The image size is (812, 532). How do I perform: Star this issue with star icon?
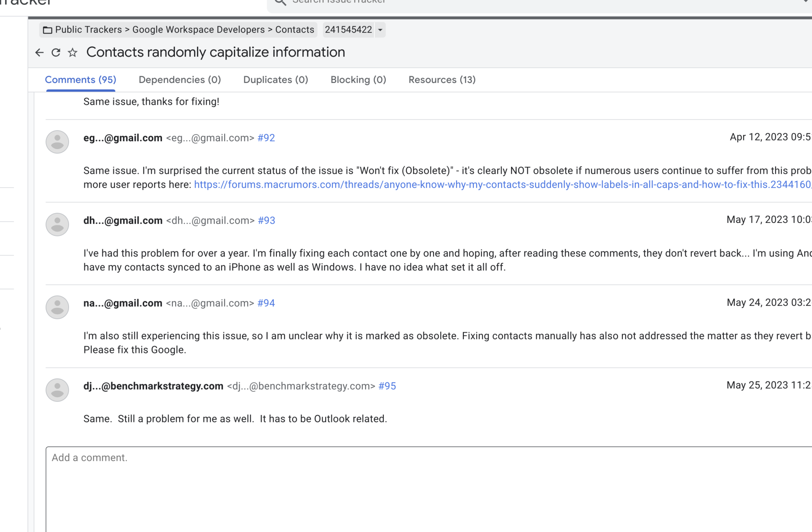pyautogui.click(x=73, y=52)
